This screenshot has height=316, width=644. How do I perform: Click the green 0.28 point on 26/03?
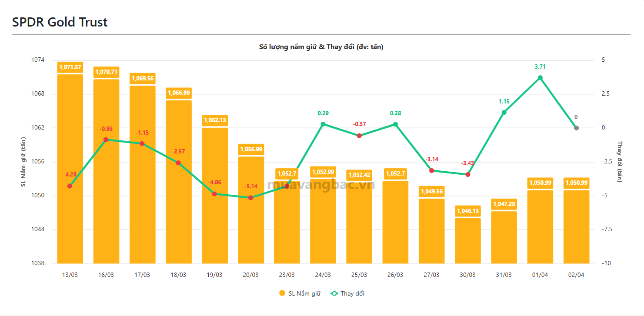click(395, 124)
